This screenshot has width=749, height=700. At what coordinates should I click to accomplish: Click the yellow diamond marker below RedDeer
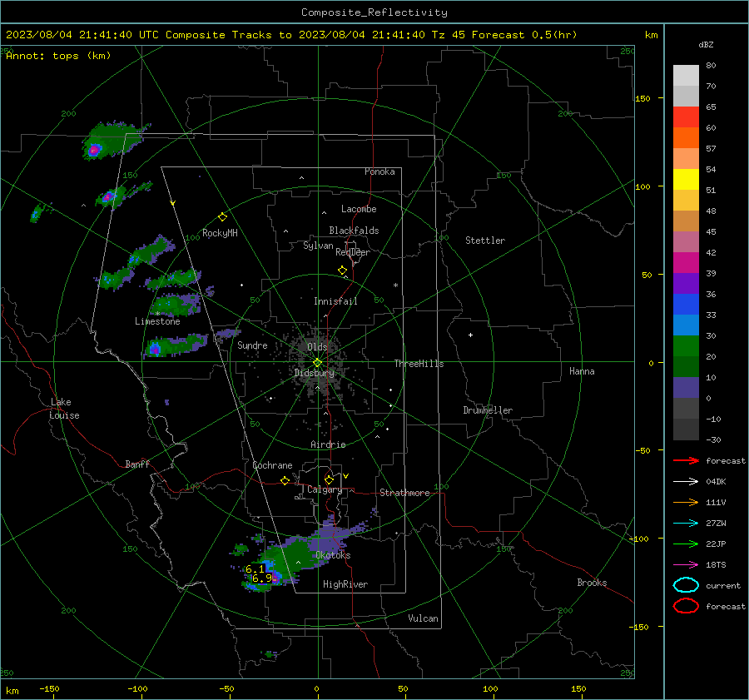point(343,271)
